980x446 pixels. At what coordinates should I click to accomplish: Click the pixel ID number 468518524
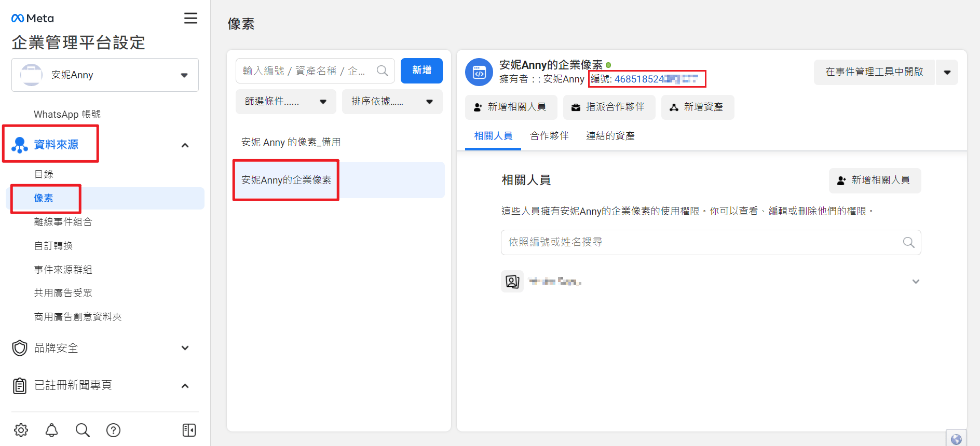click(656, 79)
